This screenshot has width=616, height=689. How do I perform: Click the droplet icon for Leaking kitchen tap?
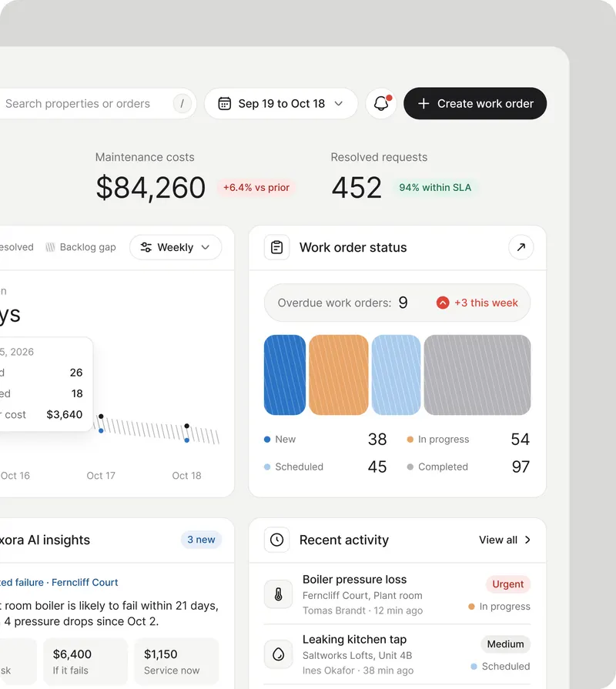pos(278,654)
